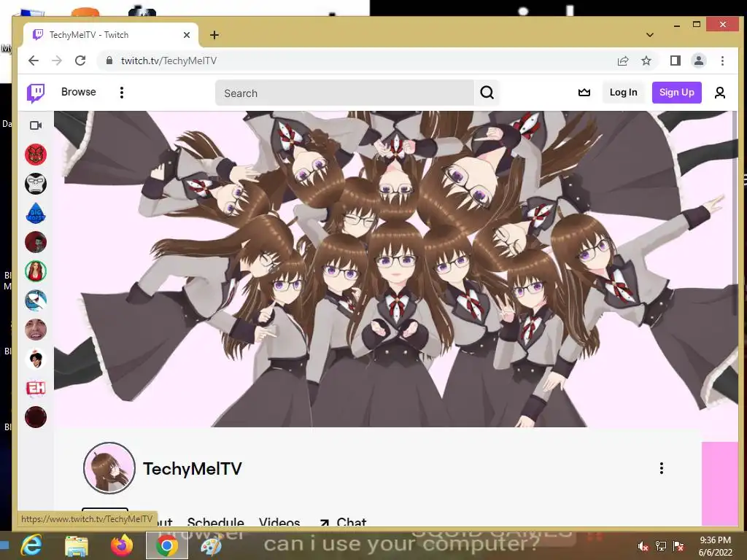
Task: Click the camera icon atop channel sidebar
Action: tap(36, 125)
